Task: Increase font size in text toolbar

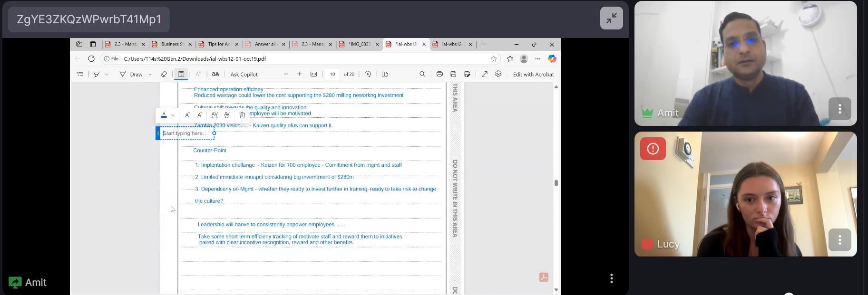Action: (x=187, y=115)
